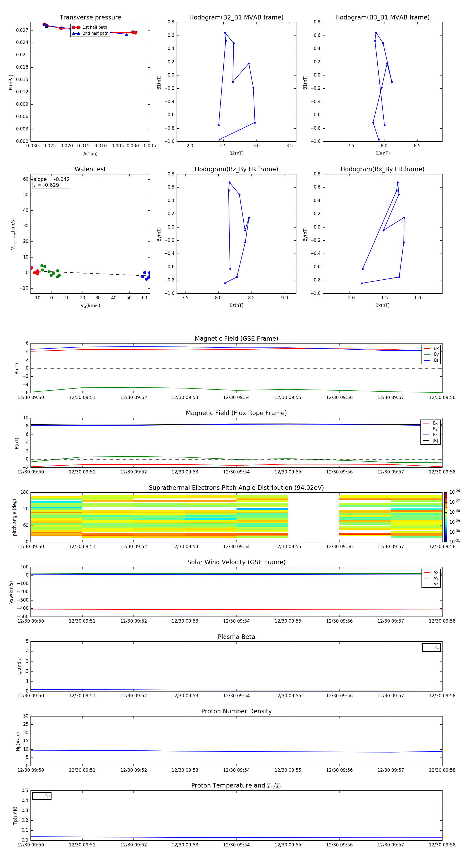Click the "WalenTest" plot title
This screenshot has width=473, height=868.
coord(90,169)
